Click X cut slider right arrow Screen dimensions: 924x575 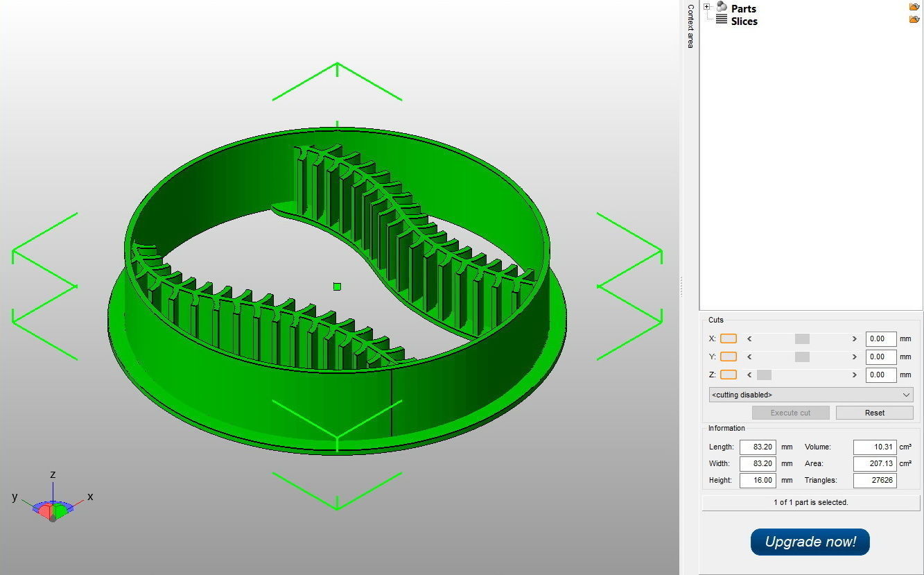(x=855, y=338)
